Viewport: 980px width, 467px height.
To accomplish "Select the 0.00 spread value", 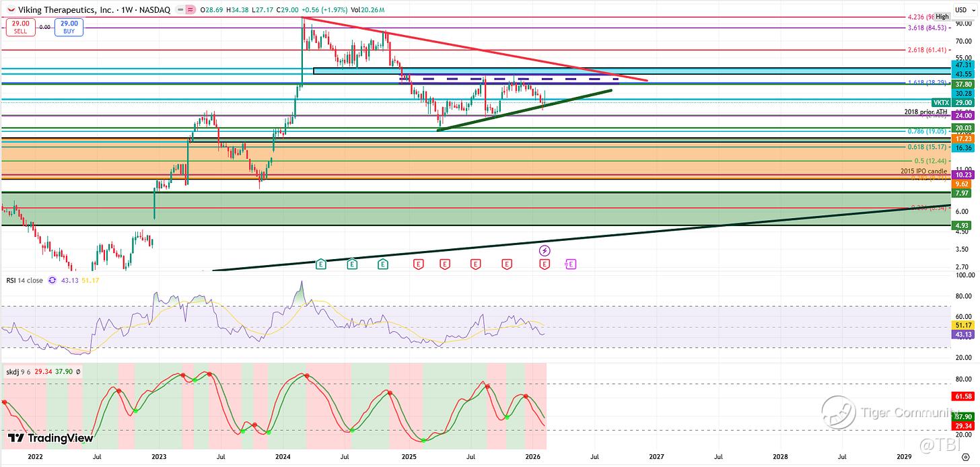I will tap(44, 28).
